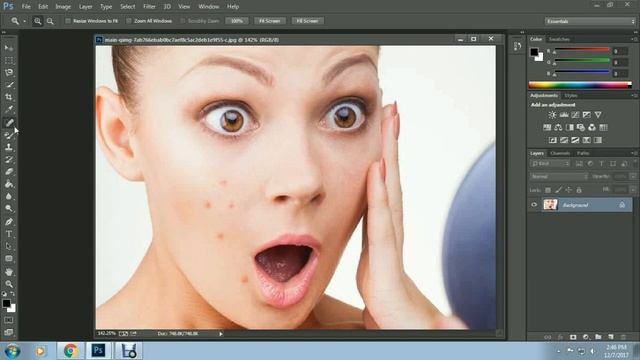Open the Essentials workspace dropdown

click(x=590, y=21)
